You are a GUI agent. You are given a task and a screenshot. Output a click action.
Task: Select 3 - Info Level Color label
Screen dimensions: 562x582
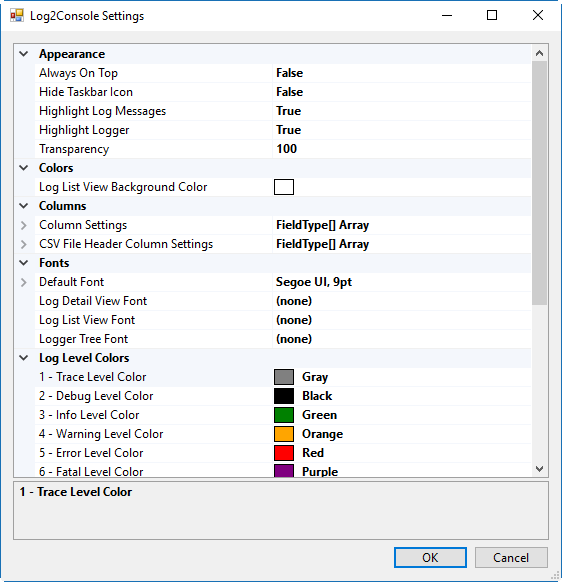[x=89, y=415]
